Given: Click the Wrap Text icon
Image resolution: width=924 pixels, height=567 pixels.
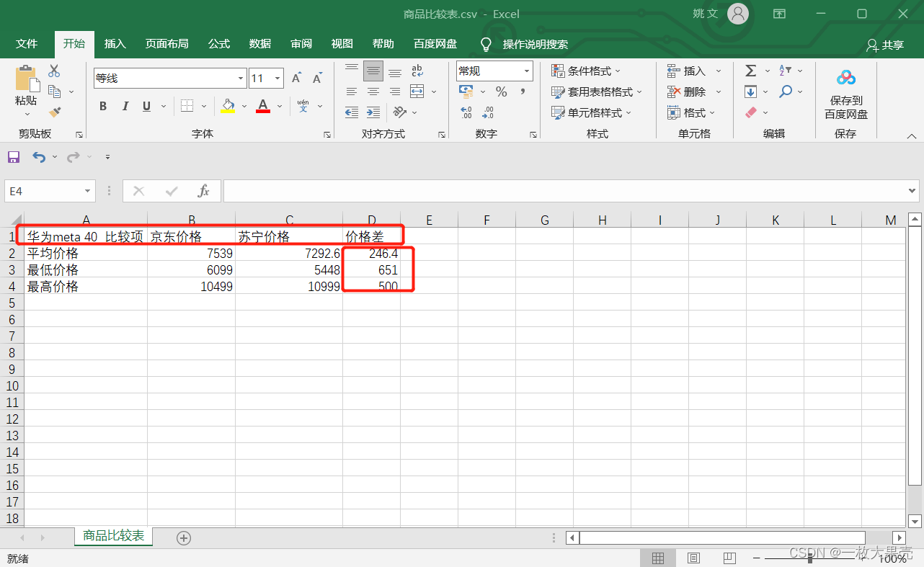Looking at the screenshot, I should click(417, 71).
